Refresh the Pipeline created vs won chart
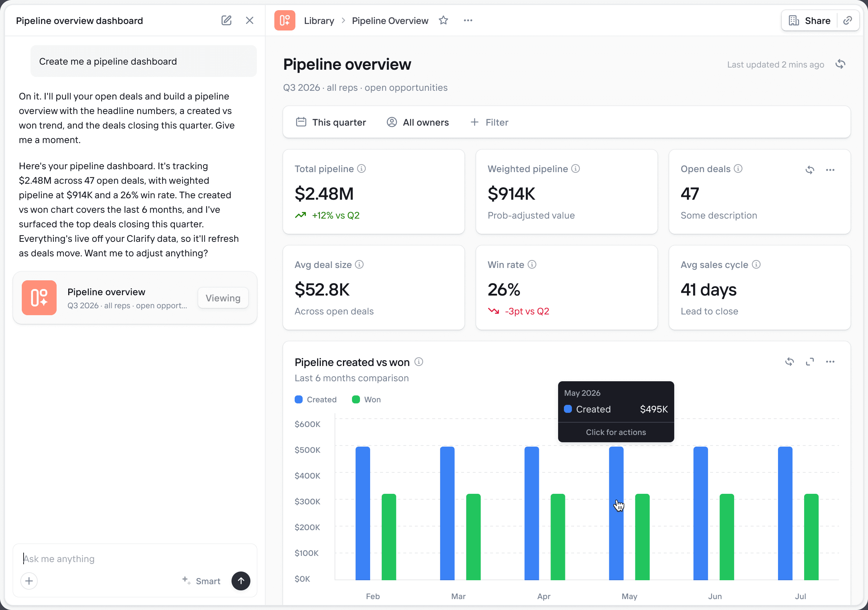The image size is (868, 610). click(x=789, y=362)
